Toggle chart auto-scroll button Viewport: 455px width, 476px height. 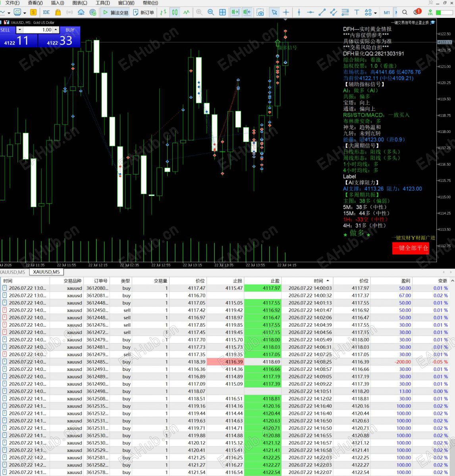235,12
